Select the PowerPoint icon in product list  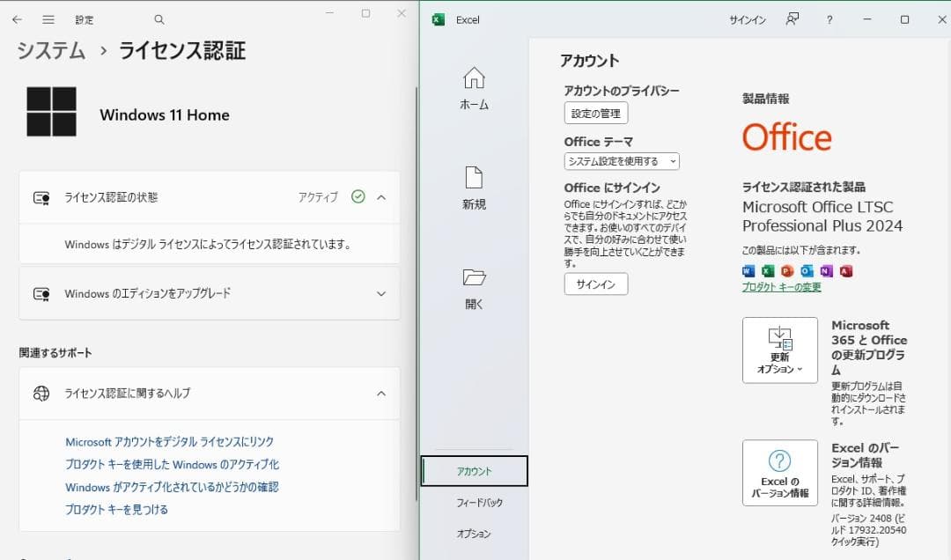[x=786, y=270]
